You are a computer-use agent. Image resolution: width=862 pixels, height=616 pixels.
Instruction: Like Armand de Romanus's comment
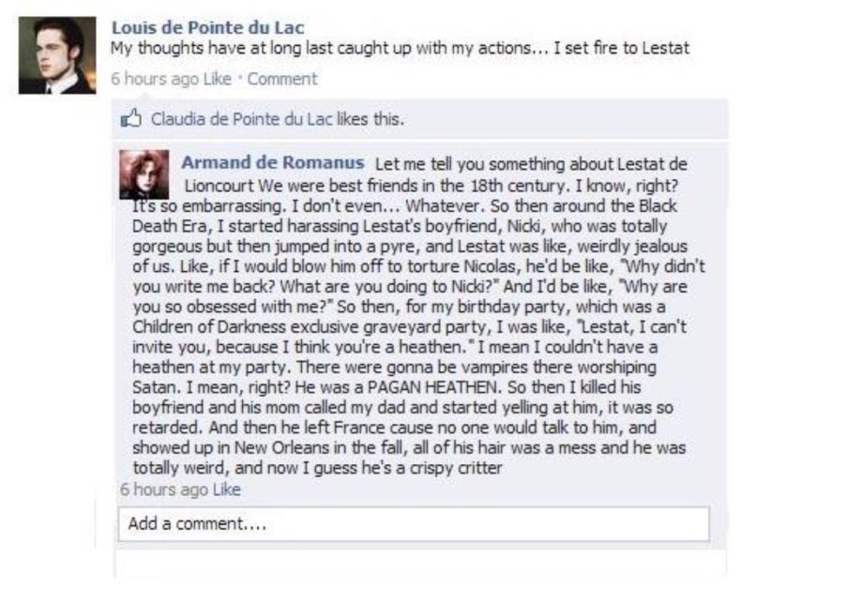click(x=227, y=489)
